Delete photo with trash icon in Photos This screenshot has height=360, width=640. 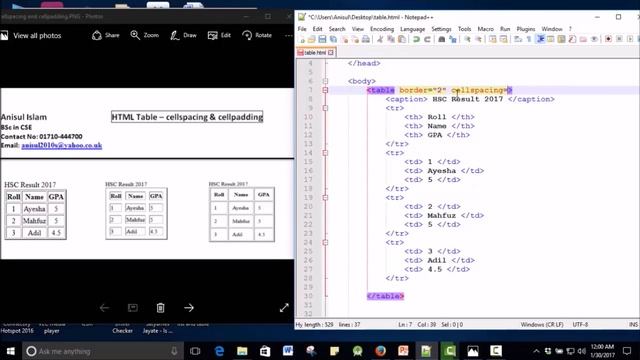coord(160,308)
